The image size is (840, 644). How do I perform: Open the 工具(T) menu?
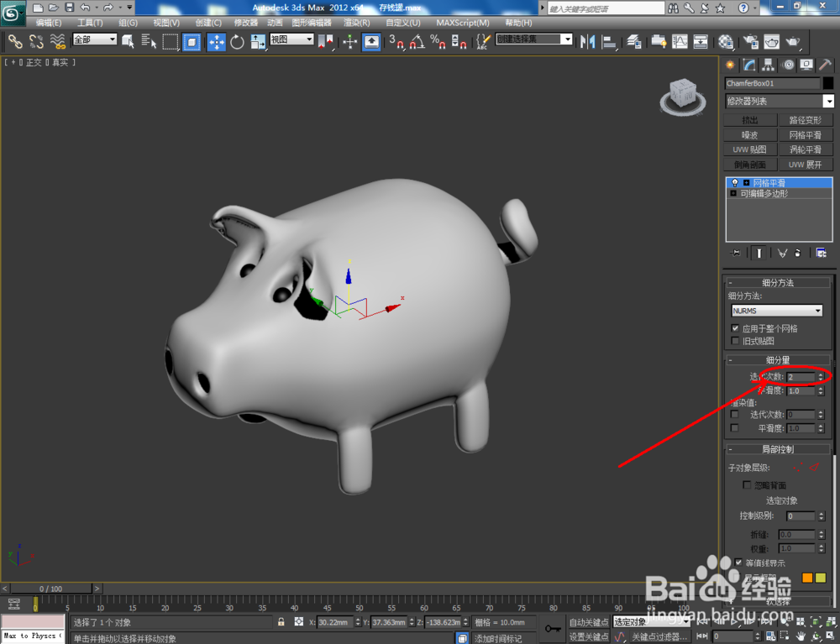[x=90, y=23]
